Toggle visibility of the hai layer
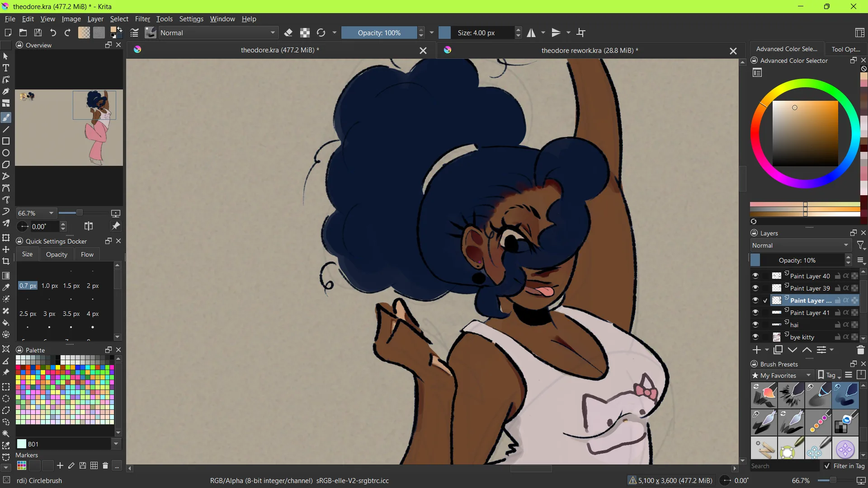The width and height of the screenshot is (868, 488). point(755,324)
